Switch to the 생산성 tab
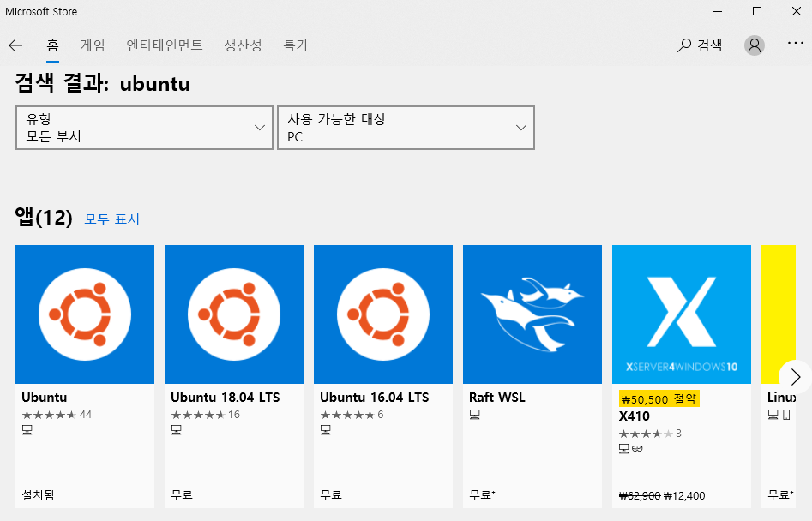 [x=243, y=45]
